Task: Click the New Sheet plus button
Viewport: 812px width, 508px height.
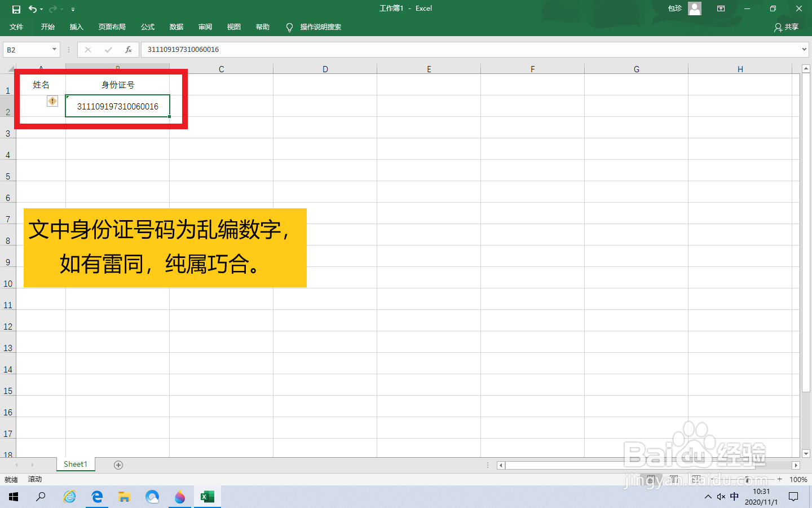Action: (x=118, y=464)
